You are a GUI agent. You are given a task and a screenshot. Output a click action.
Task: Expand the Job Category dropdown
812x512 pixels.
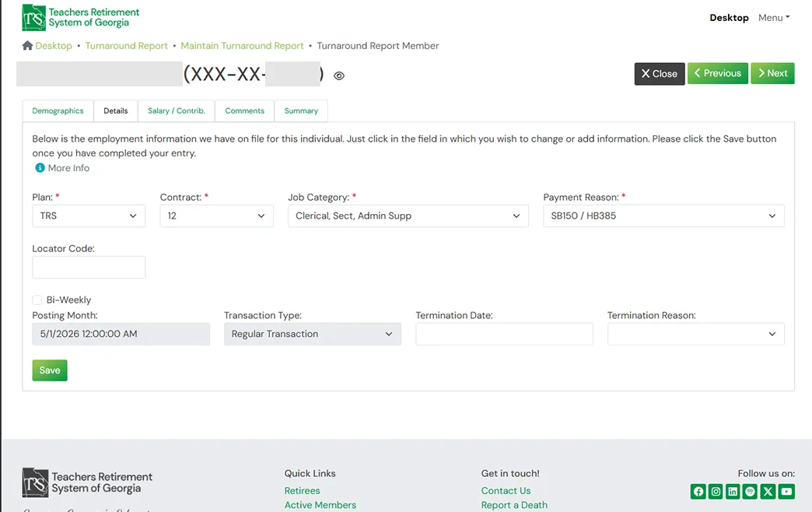click(408, 216)
